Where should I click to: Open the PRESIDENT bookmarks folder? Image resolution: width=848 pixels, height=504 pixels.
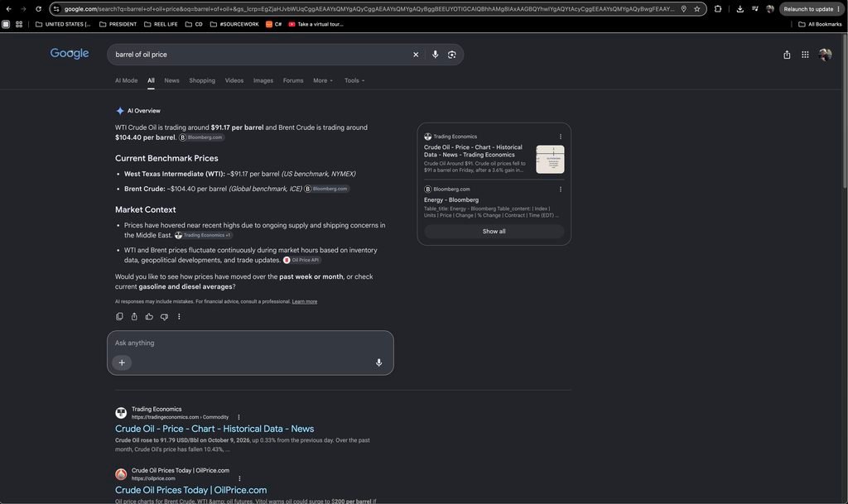pyautogui.click(x=118, y=24)
